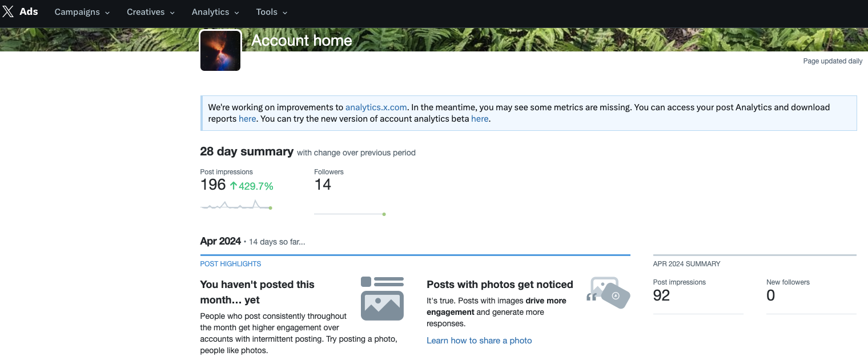Select the camera illustration next to photo tips

point(607,291)
